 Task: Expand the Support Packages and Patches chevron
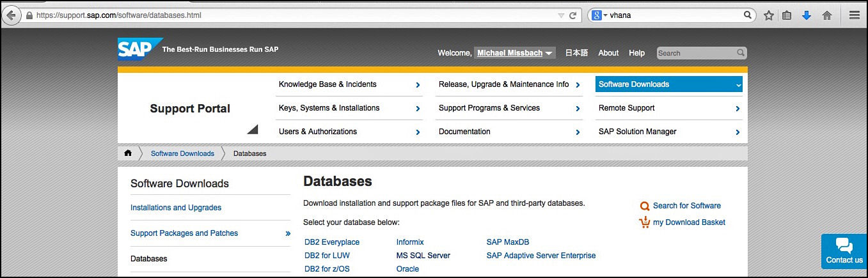[288, 233]
